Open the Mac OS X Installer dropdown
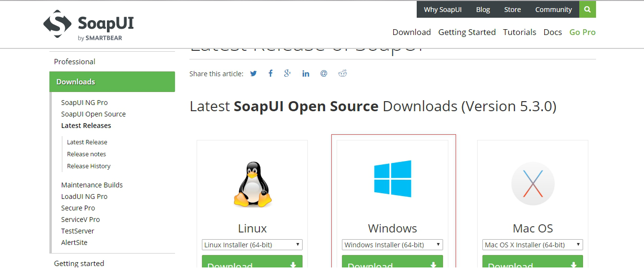This screenshot has height=278, width=644. 533,244
